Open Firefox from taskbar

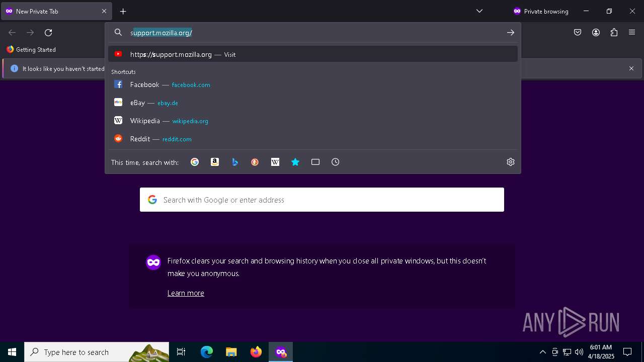point(256,352)
